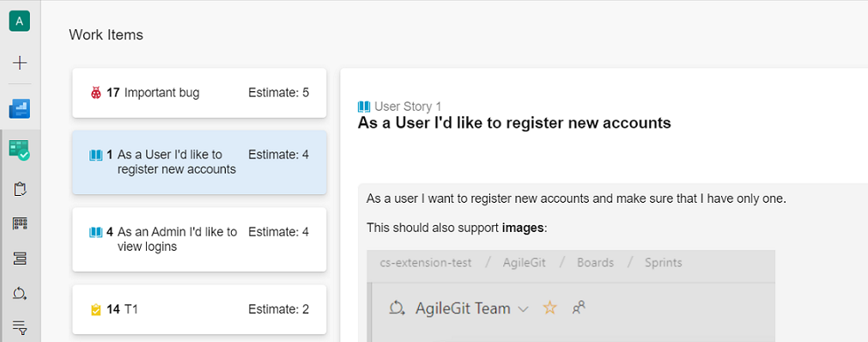Select work item 17 Important bug

pos(199,93)
